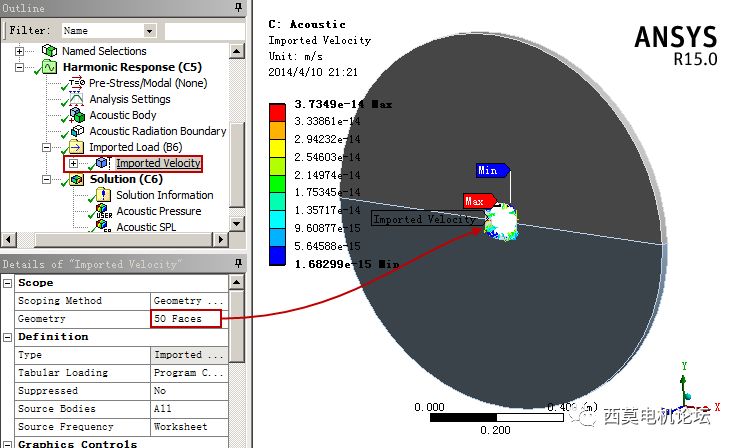Click the red Max probe label
The image size is (734, 448).
click(479, 201)
